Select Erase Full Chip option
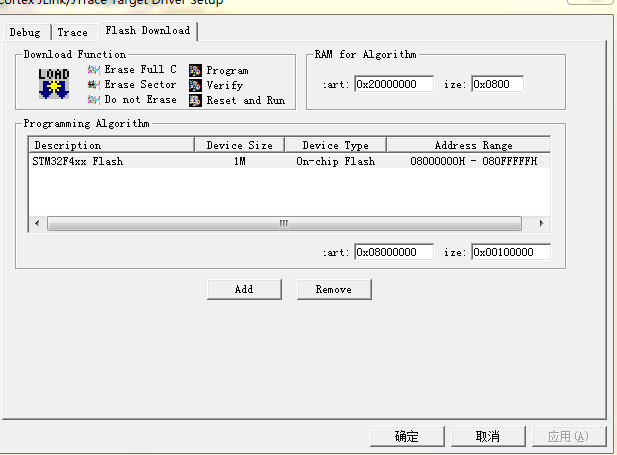Image resolution: width=617 pixels, height=455 pixels. tap(132, 70)
